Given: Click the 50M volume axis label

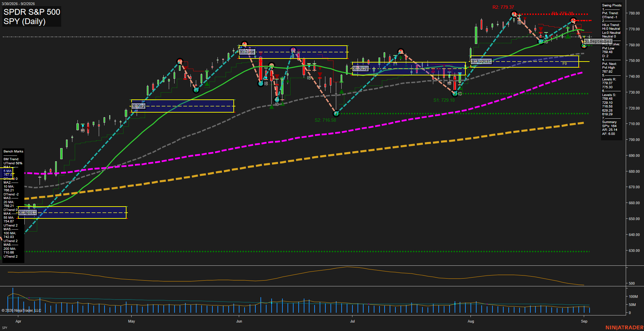Looking at the screenshot, I should 632,305.
